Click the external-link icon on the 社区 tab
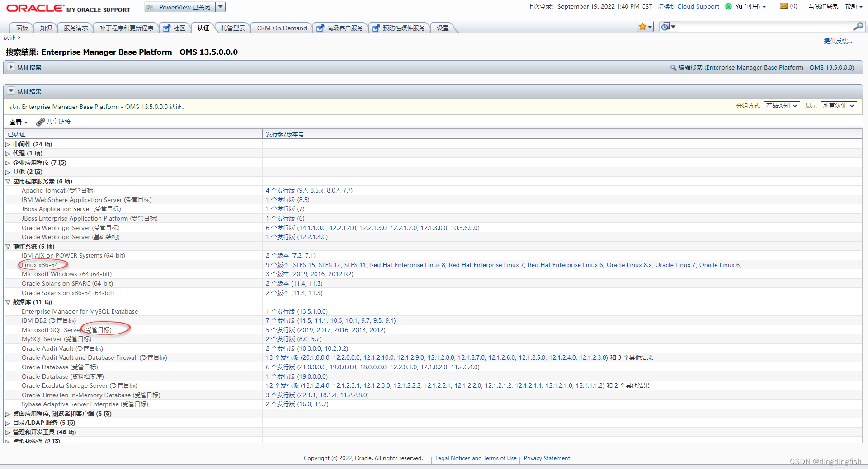 coord(167,28)
